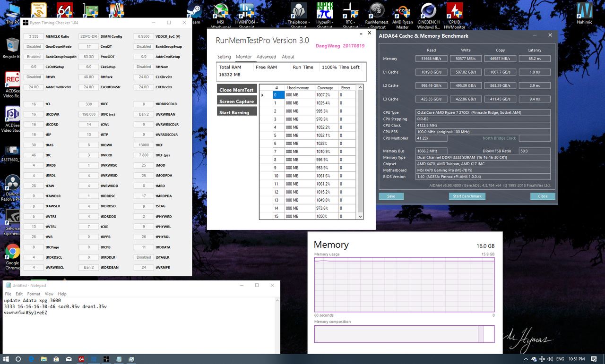Launch the CPUID HWMonitor desktop shortcut
Viewport: 605px width, 364px height.
(455, 16)
